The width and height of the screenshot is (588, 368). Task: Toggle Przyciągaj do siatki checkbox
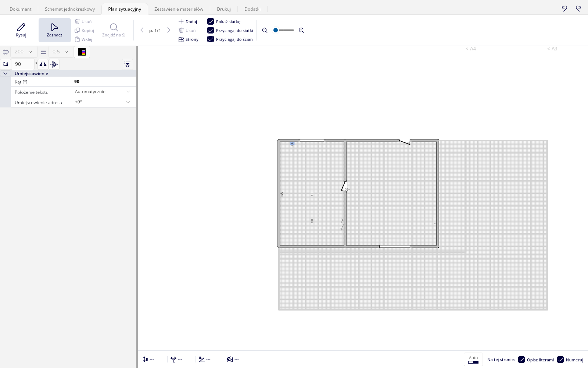[211, 31]
